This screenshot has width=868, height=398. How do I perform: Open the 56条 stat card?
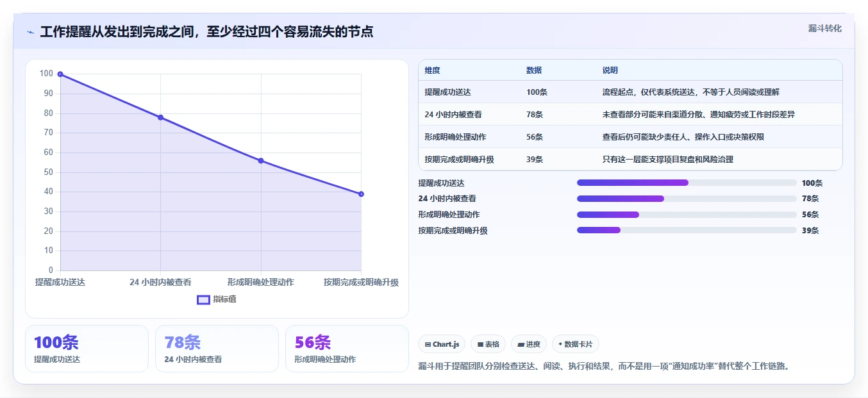coord(347,349)
